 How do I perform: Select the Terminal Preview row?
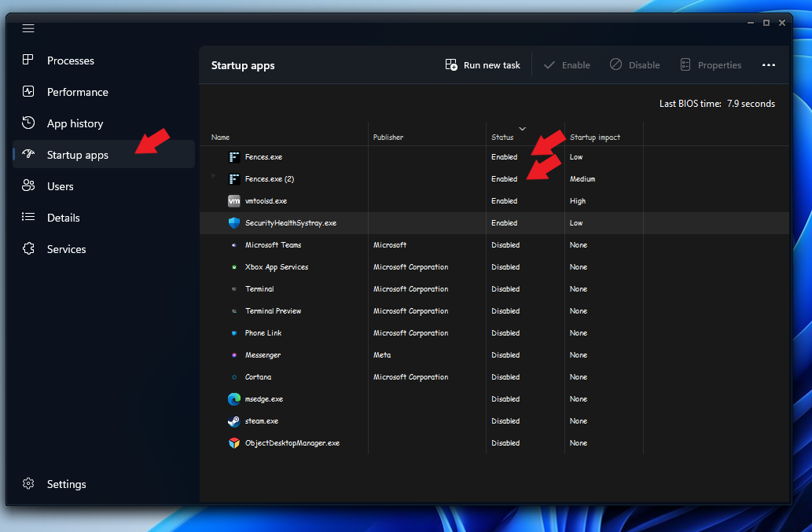coord(494,311)
